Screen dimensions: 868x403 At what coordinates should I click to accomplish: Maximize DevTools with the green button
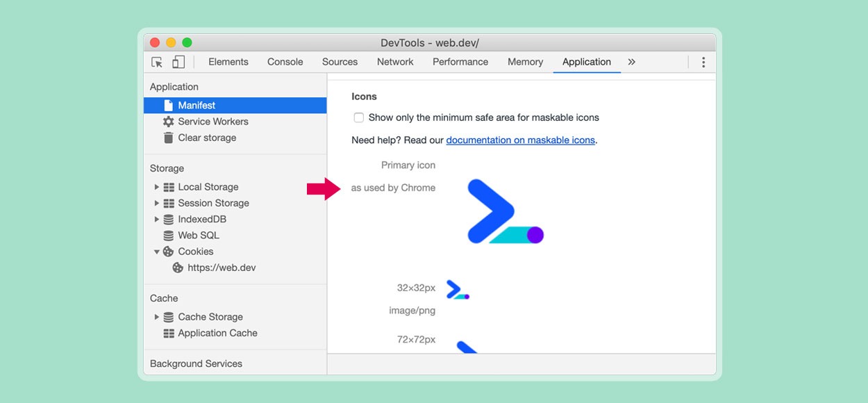coord(187,42)
